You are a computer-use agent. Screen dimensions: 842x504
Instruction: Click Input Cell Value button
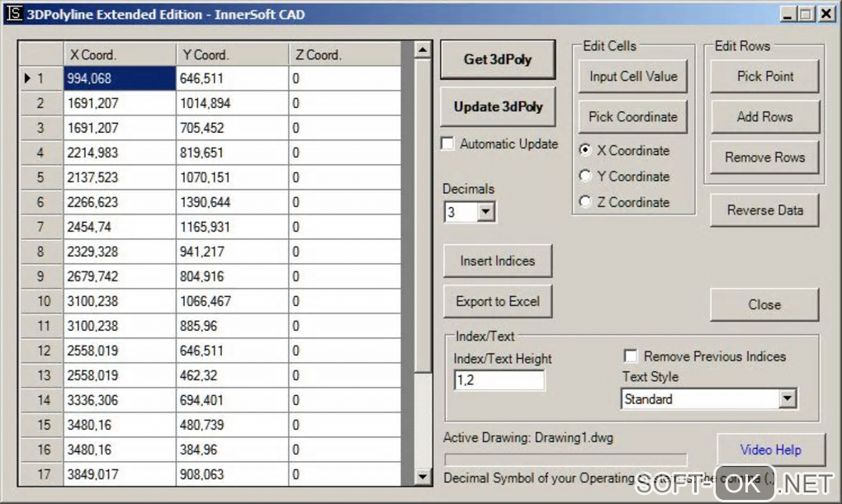pos(633,77)
